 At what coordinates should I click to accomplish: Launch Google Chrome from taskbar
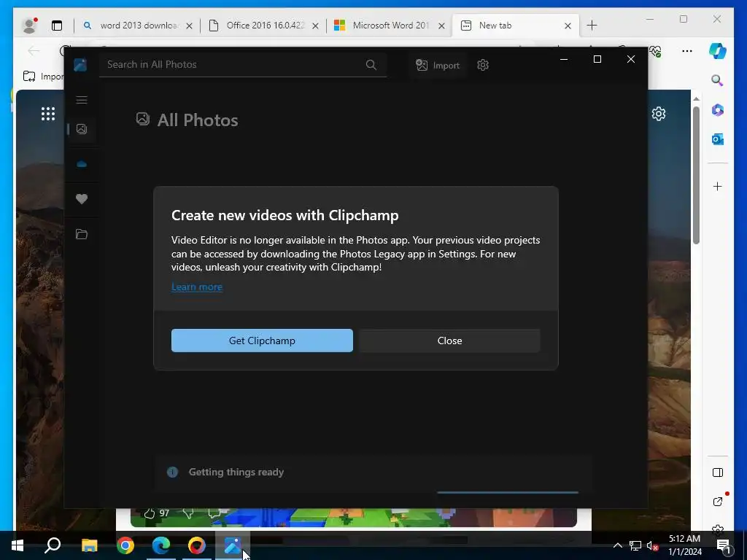(x=125, y=545)
